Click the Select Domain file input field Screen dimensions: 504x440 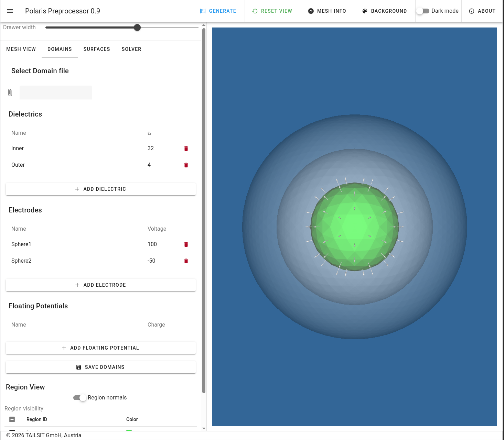(56, 92)
